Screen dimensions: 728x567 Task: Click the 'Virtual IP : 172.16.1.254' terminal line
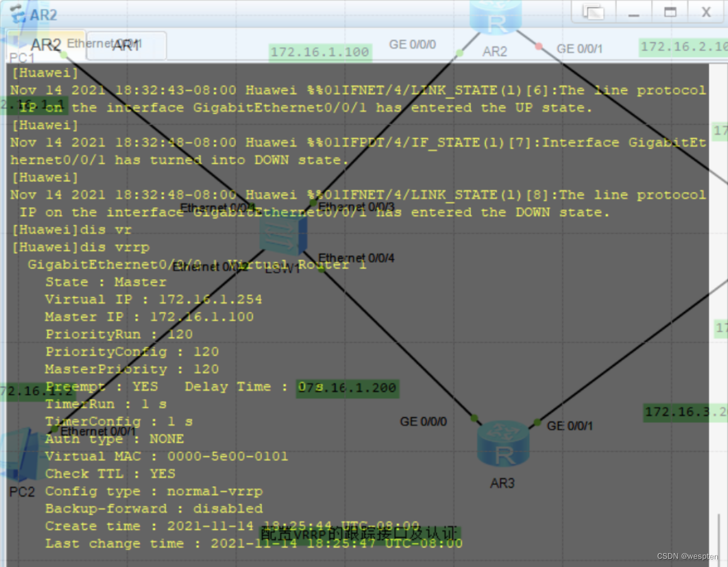pos(153,299)
